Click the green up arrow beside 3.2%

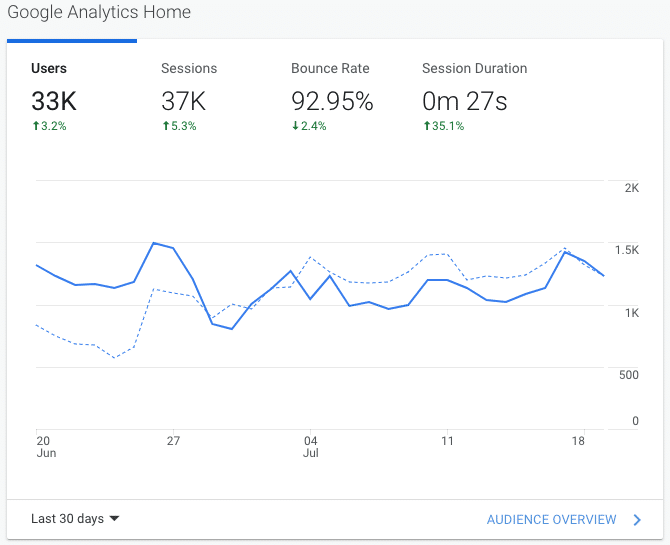coord(35,126)
